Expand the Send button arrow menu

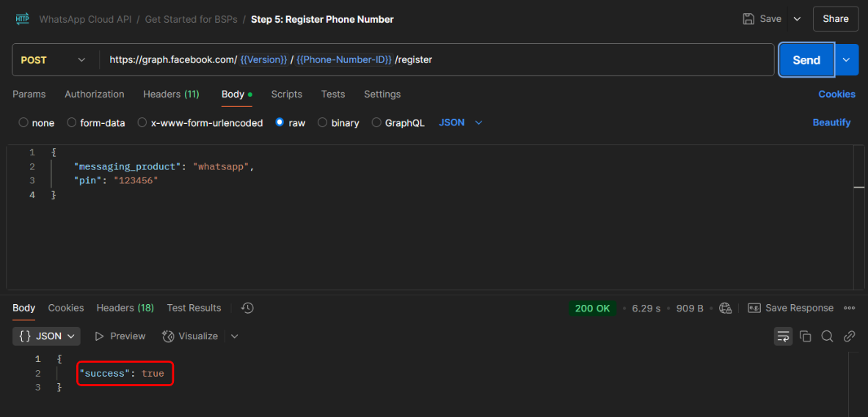(x=847, y=60)
